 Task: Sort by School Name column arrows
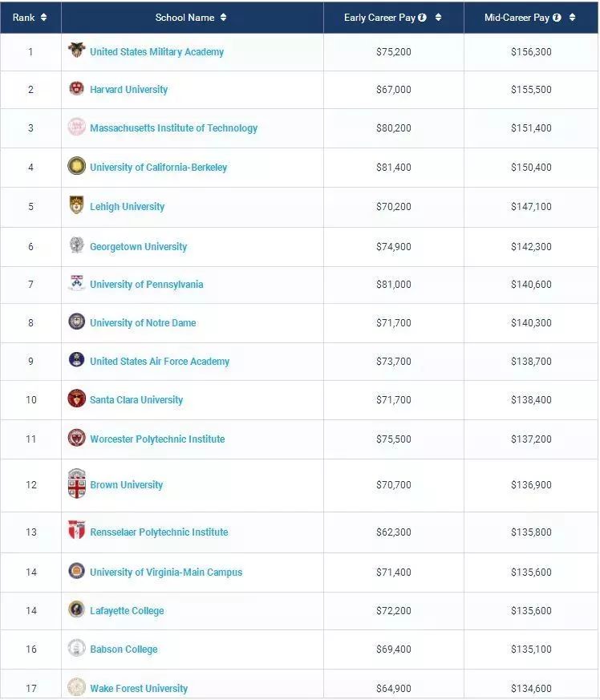tap(223, 18)
